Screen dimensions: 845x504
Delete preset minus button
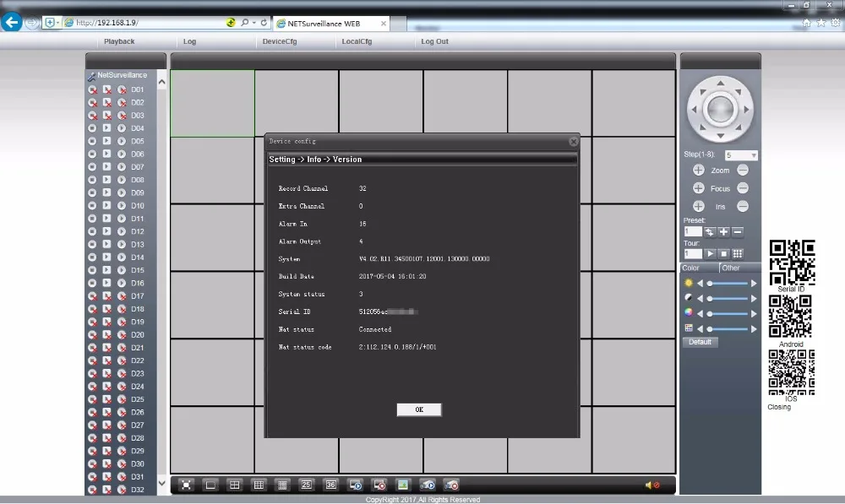click(x=738, y=231)
